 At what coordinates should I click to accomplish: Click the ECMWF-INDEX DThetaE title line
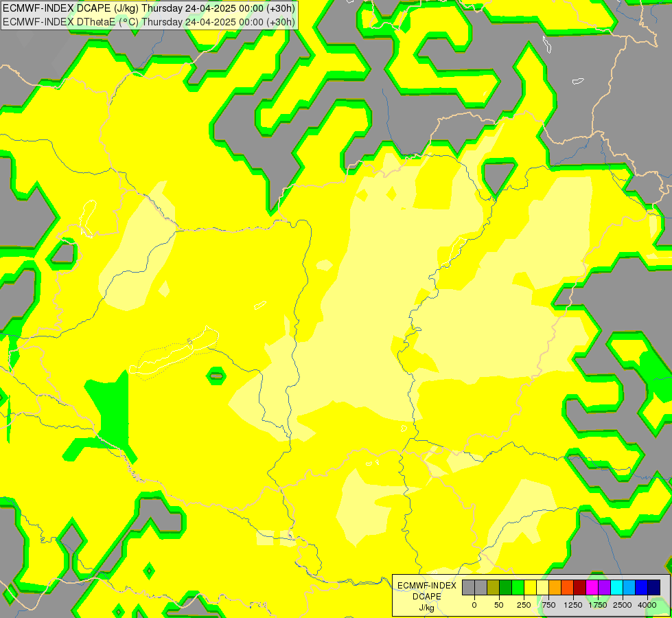[149, 22]
